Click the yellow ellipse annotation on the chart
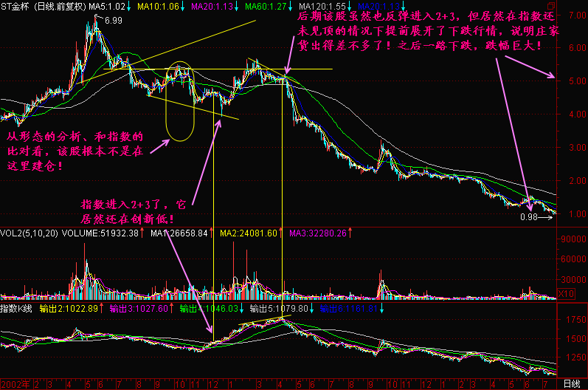Screen dimensions: 588x390 181,103
